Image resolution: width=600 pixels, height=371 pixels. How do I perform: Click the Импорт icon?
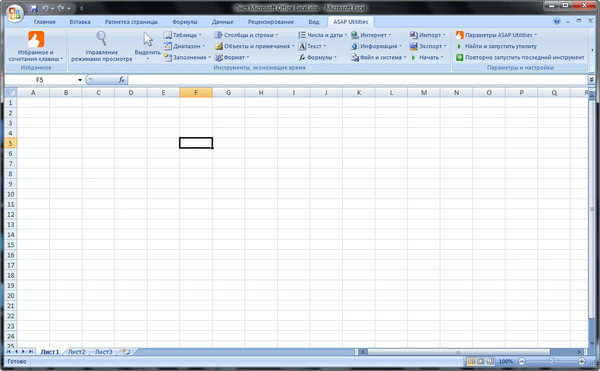click(413, 35)
